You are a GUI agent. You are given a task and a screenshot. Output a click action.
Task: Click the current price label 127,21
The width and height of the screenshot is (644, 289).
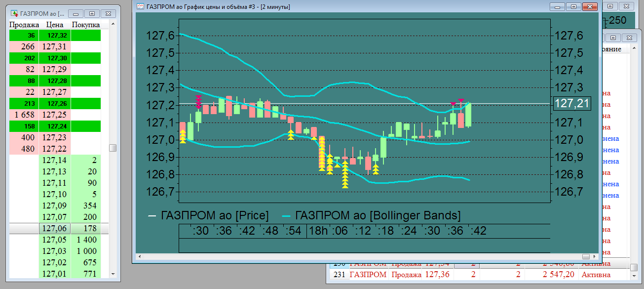571,104
